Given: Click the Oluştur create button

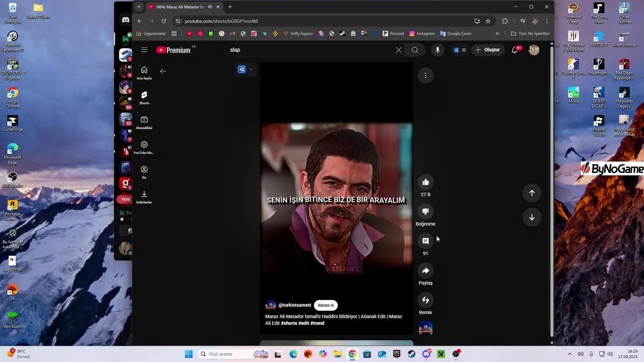Looking at the screenshot, I should (x=488, y=50).
